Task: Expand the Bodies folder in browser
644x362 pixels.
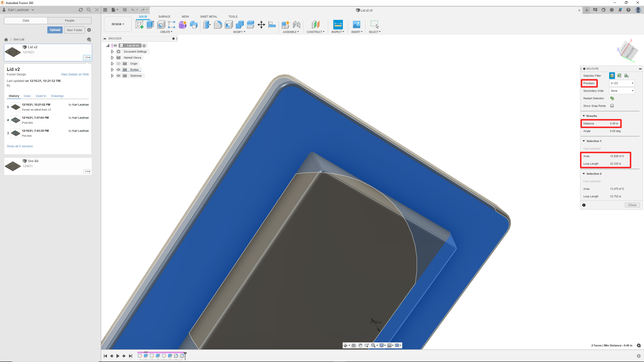Action: 112,70
